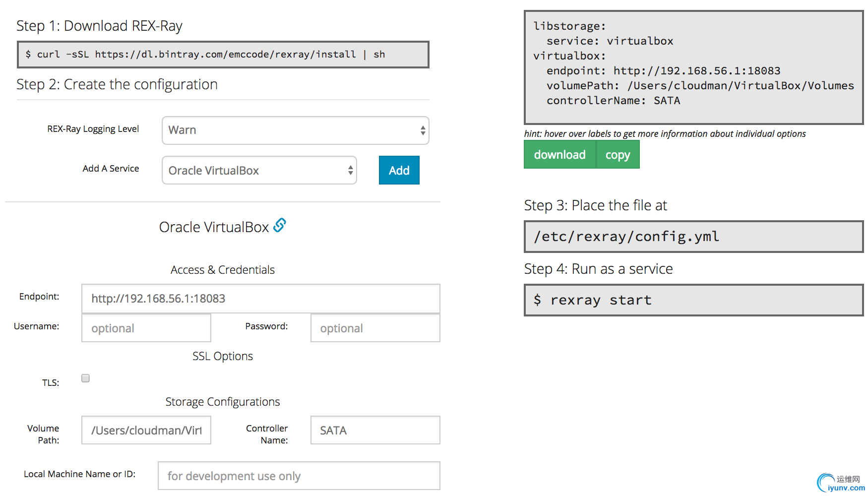Screen dimensions: 868x496
Task: Click the 'Storage Configurations' heading
Action: click(223, 402)
